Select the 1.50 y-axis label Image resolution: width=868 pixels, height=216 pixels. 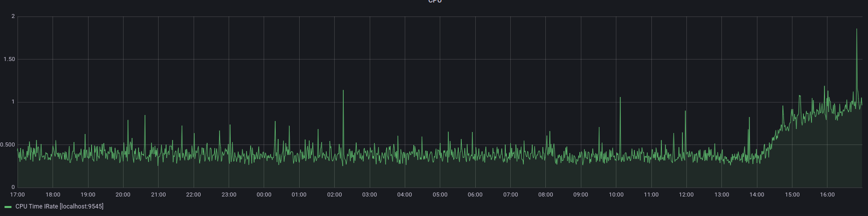[9, 59]
